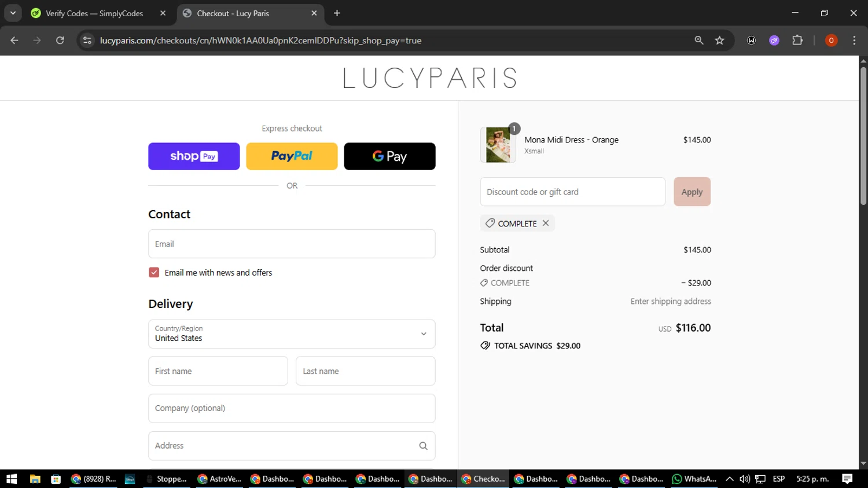
Task: Click the – $29.00 discount amount
Action: [696, 282]
